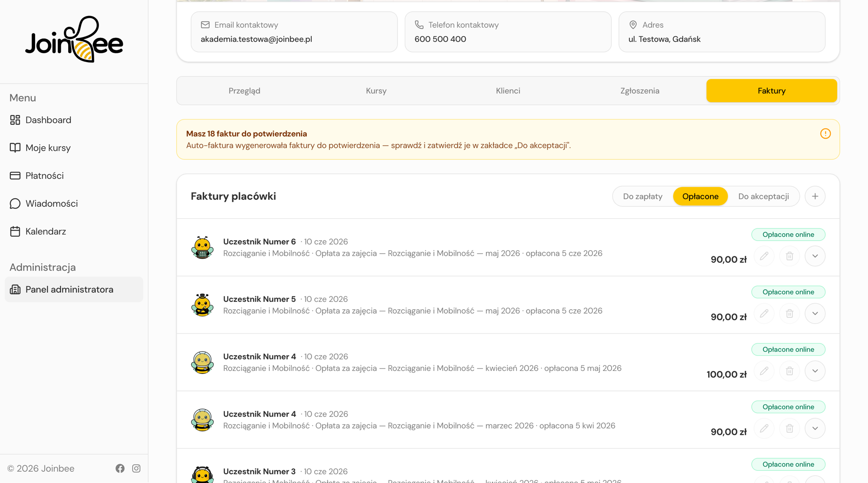Click the phone icon by Telefon kontaktowy
Image resolution: width=868 pixels, height=483 pixels.
(x=419, y=25)
